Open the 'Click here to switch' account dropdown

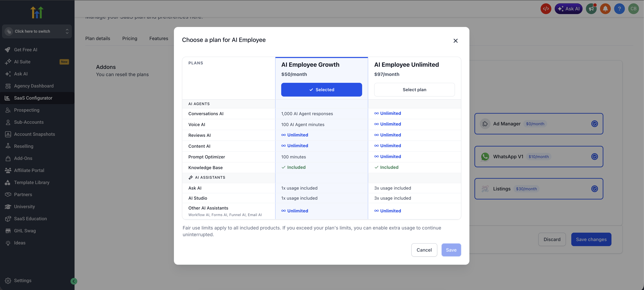pos(37,31)
